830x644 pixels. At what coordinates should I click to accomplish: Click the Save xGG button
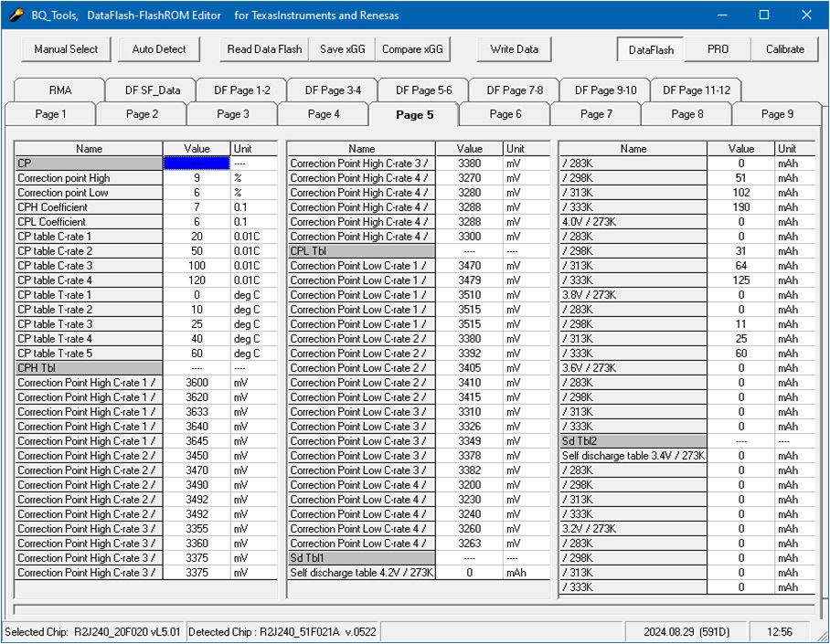point(343,49)
